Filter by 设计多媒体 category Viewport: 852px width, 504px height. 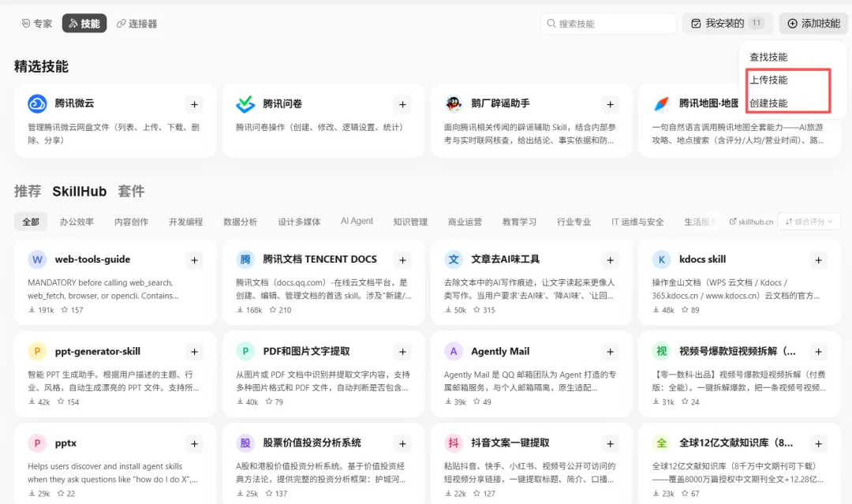(x=299, y=222)
